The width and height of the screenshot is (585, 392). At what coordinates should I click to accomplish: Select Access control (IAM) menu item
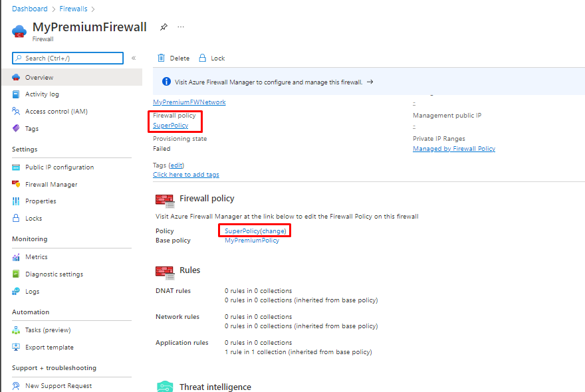(x=56, y=112)
